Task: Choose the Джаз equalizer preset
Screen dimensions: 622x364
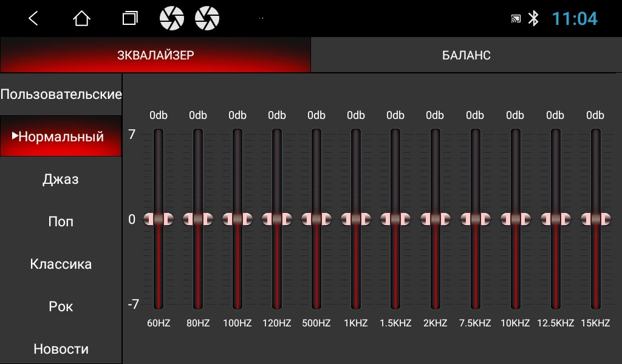Action: tap(61, 180)
